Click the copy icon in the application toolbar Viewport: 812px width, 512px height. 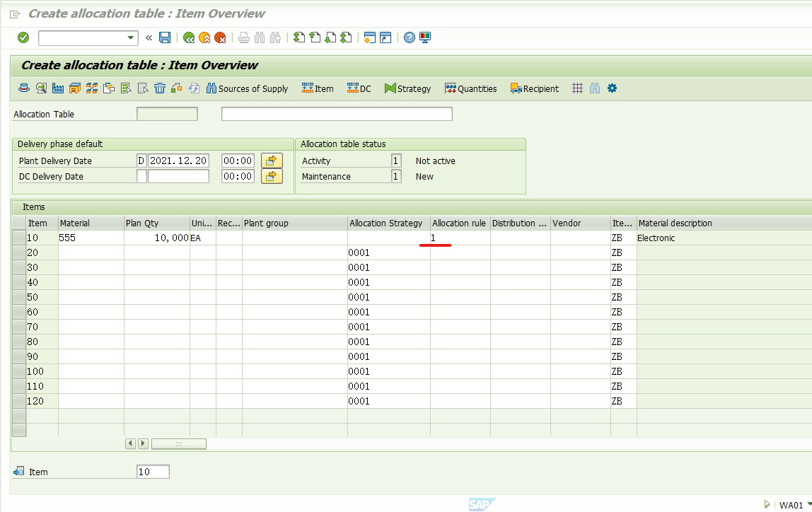(109, 88)
